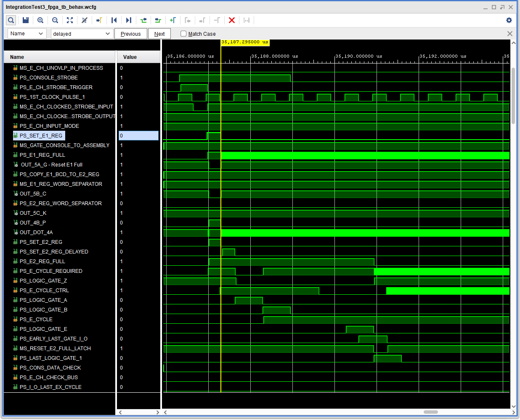Image resolution: width=520 pixels, height=420 pixels.
Task: Jump to the end time icon
Action: 129,20
